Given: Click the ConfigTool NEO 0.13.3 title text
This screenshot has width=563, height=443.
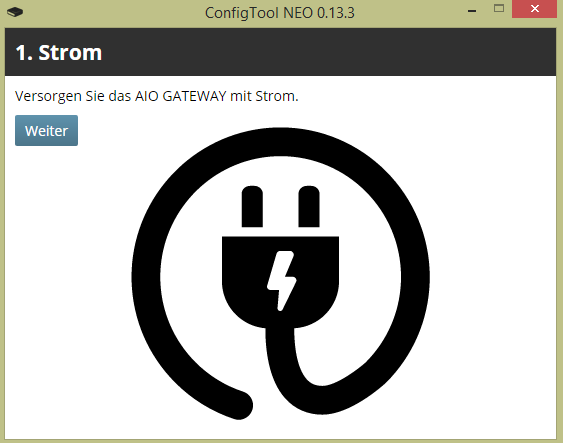Looking at the screenshot, I should pyautogui.click(x=280, y=13).
